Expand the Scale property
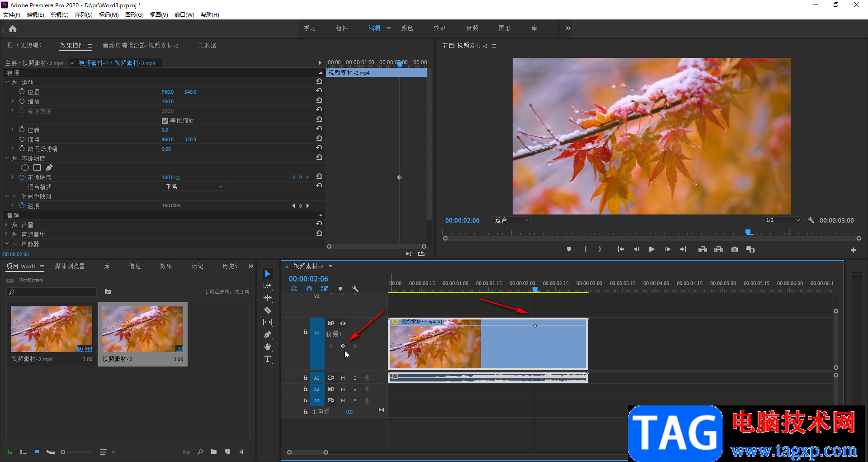Viewport: 868px width, 462px height. [12, 101]
